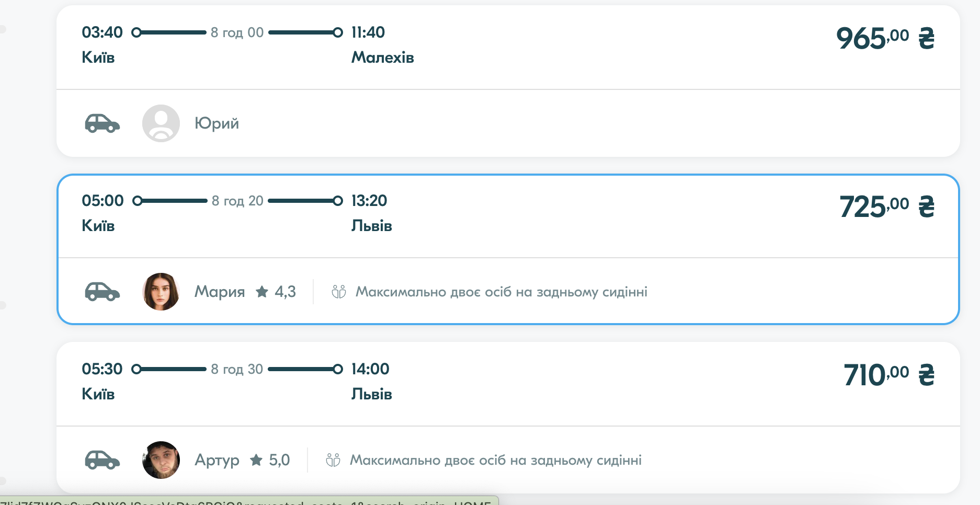Click the 05:00 Київ departure time

[102, 201]
